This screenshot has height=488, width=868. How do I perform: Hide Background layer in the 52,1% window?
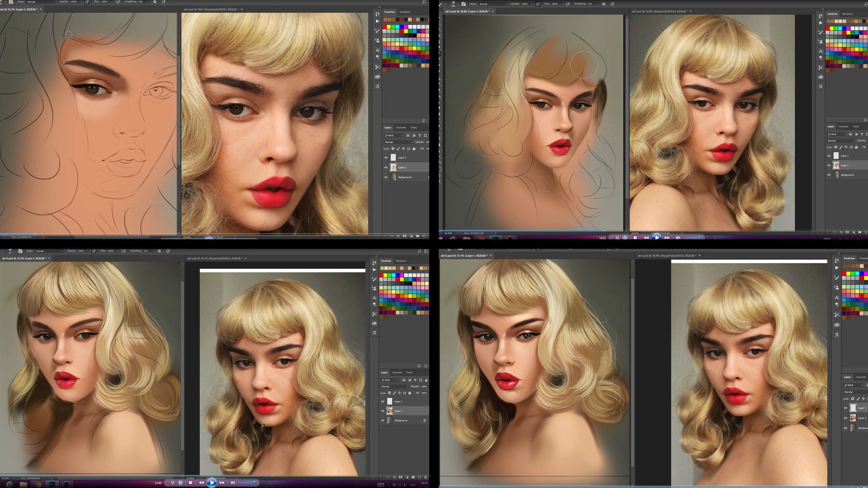[386, 177]
